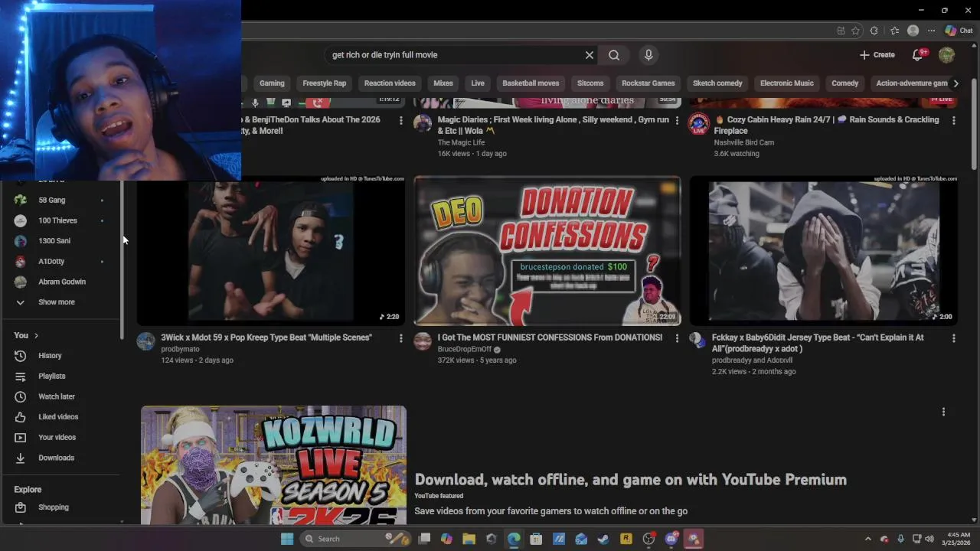Open The Magic Life channel avatar

point(423,123)
